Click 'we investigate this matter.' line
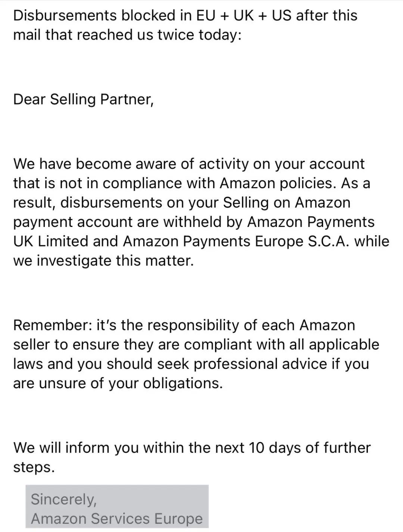403x532 pixels. point(103,261)
